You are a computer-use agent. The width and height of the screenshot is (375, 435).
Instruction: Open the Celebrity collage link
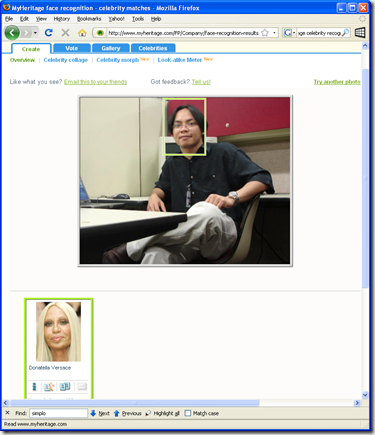click(66, 60)
